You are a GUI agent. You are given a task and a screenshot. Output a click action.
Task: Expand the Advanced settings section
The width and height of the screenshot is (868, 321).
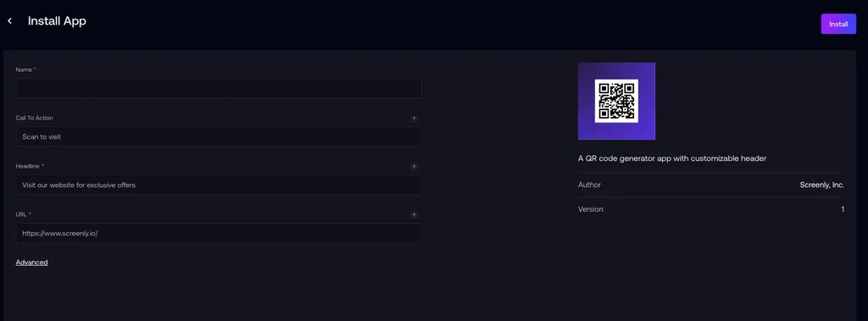[31, 263]
